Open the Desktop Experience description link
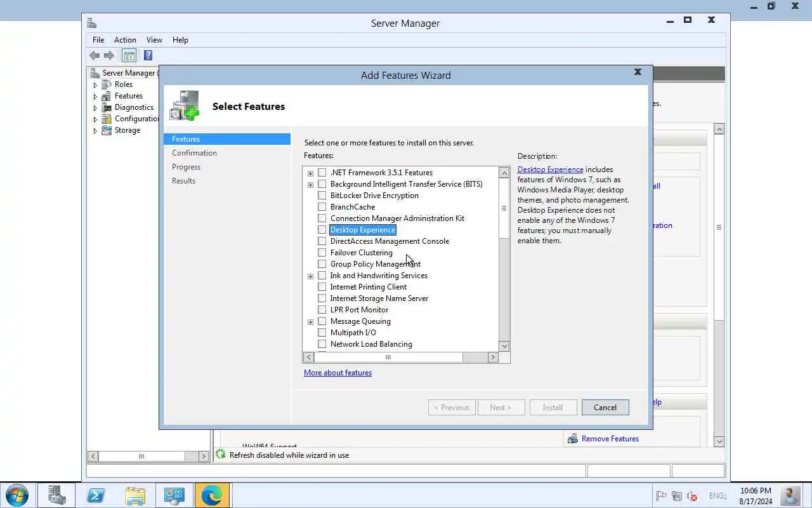812x508 pixels. [x=550, y=170]
